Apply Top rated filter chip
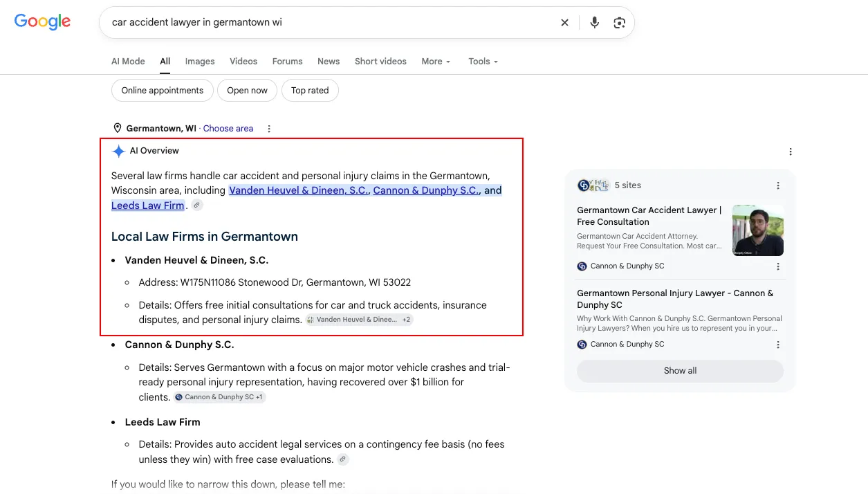Screen dimensions: 868x494 tap(310, 91)
